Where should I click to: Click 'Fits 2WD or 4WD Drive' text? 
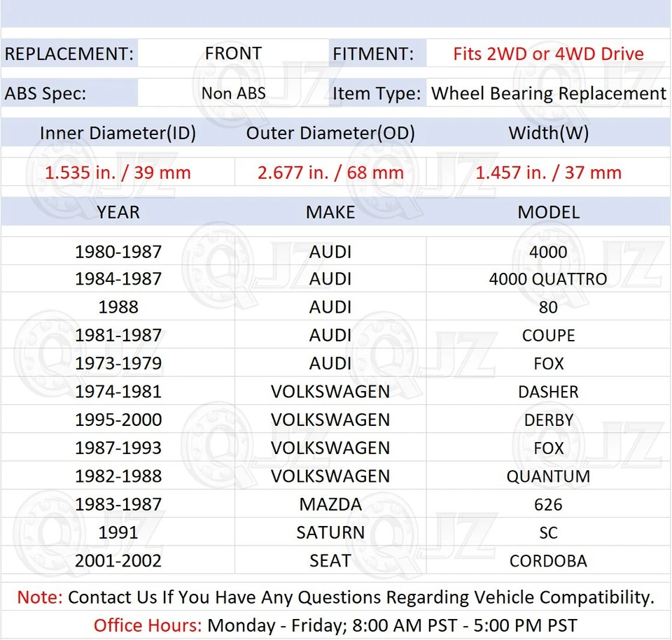pyautogui.click(x=548, y=53)
